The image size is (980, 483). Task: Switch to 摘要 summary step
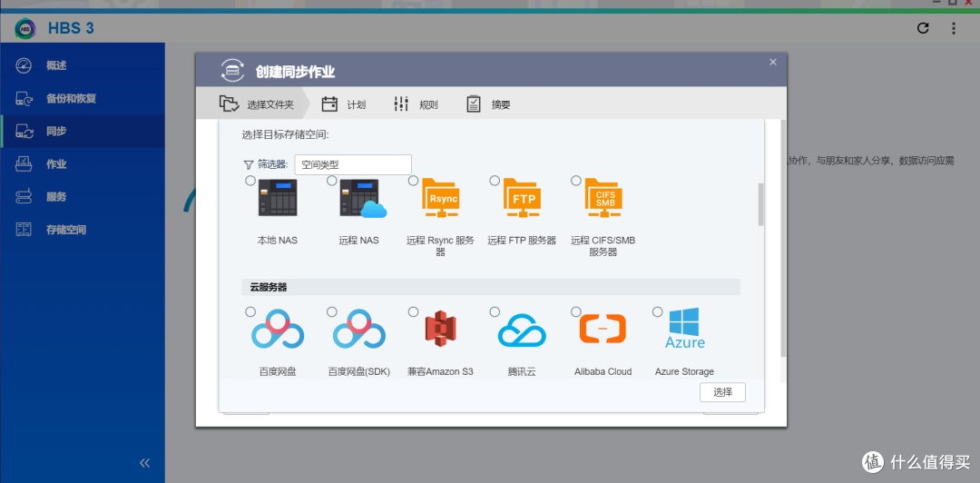(x=489, y=104)
